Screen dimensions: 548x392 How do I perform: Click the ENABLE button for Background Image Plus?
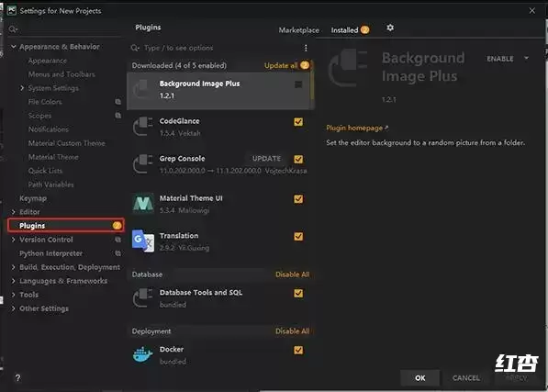[500, 59]
